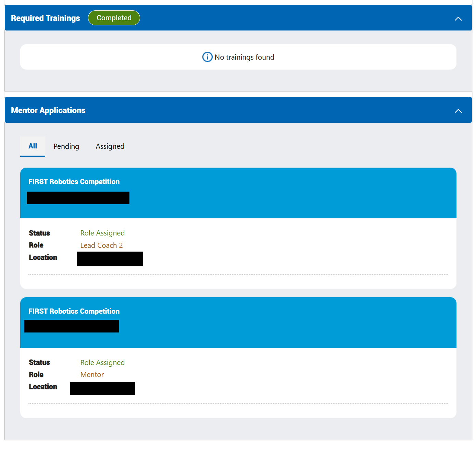Click the Location label in Lead Coach 2 card
The width and height of the screenshot is (476, 460).
click(x=43, y=257)
